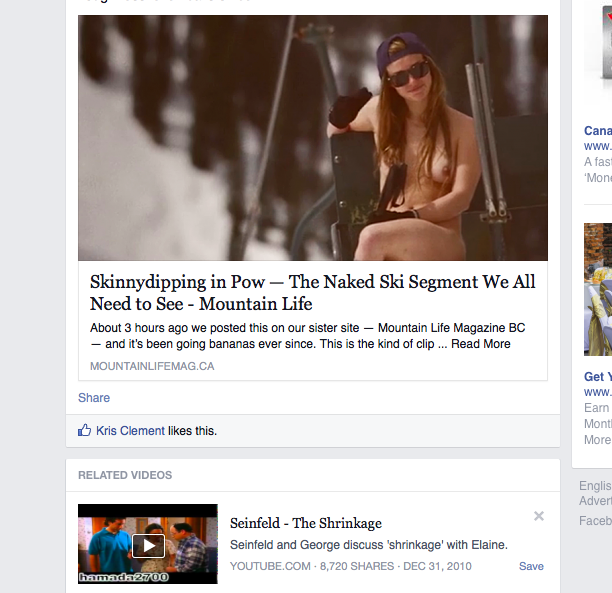Open Kris Clement's profile
This screenshot has height=593, width=612.
click(130, 431)
